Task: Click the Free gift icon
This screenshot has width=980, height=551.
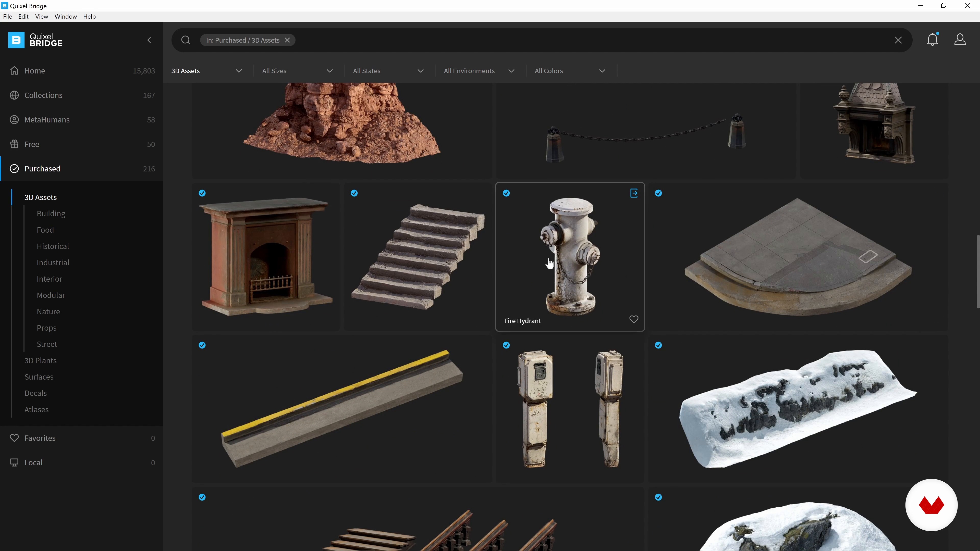Action: [15, 144]
